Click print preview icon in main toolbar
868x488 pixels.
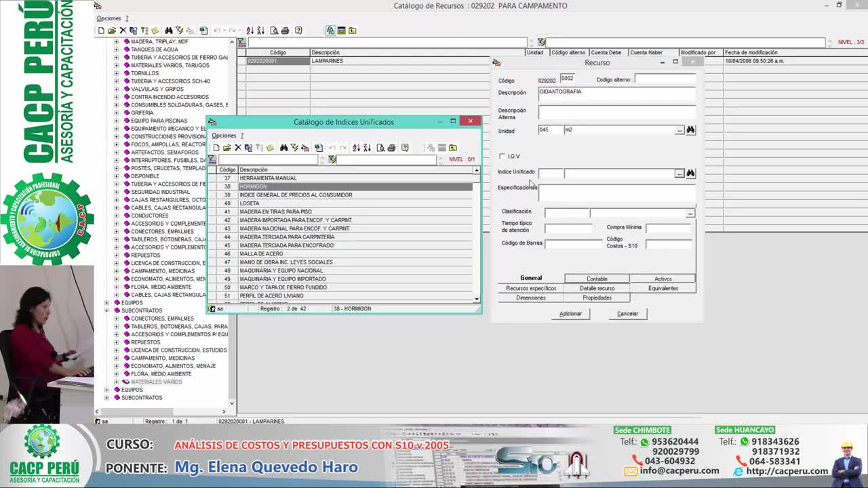(274, 30)
